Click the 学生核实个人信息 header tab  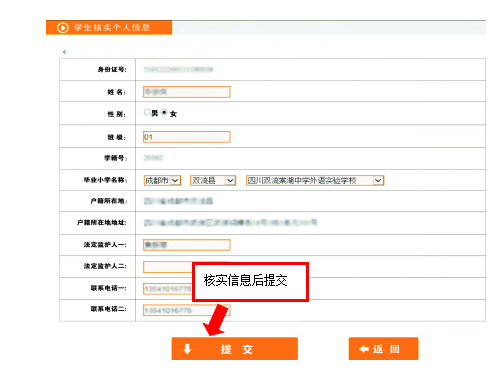[x=109, y=28]
